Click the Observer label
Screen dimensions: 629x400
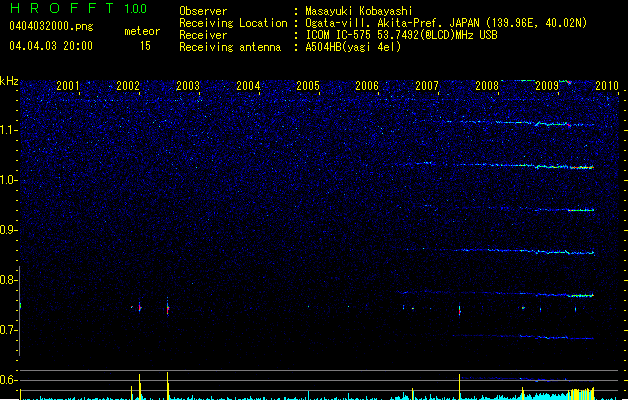pos(203,11)
